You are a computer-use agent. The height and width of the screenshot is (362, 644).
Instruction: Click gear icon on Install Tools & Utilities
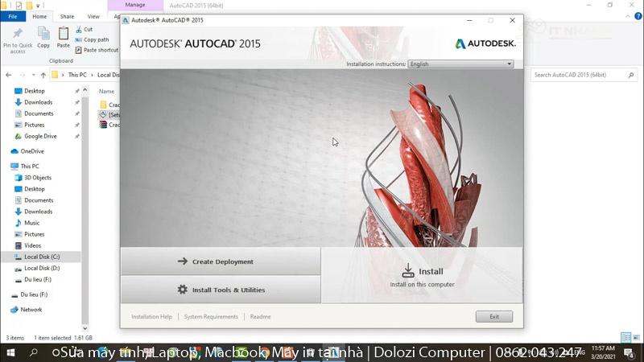[183, 290]
